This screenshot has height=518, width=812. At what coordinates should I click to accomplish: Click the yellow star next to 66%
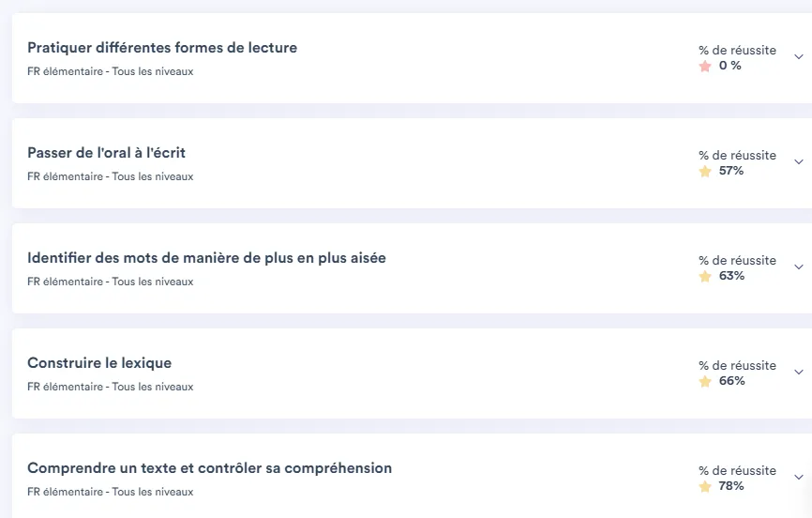tap(705, 382)
